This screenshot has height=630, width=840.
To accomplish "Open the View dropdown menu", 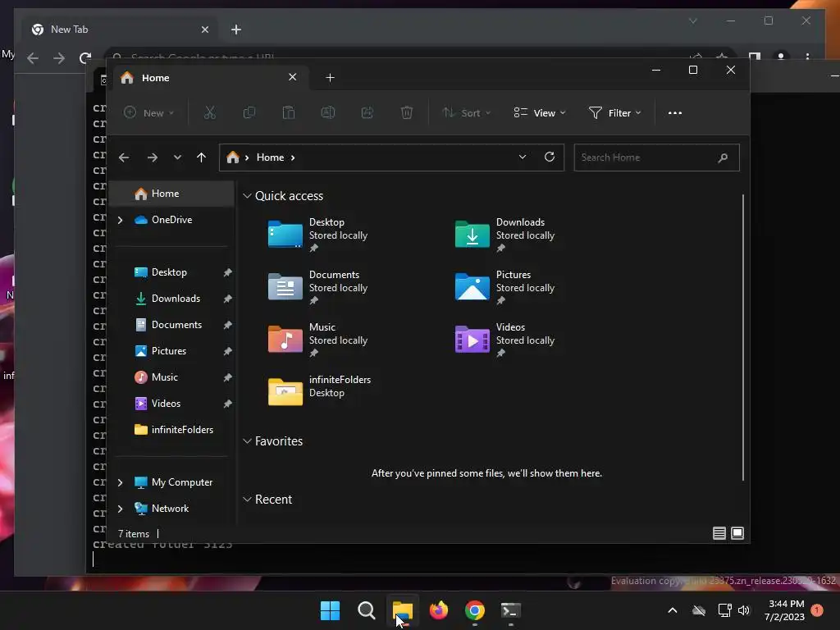I will click(540, 113).
